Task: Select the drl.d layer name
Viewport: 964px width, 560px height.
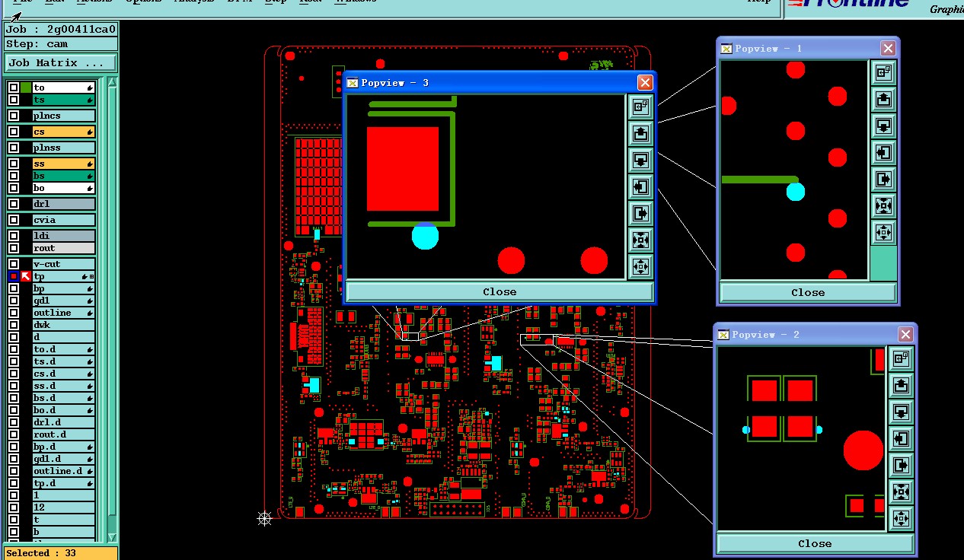Action: [64, 422]
